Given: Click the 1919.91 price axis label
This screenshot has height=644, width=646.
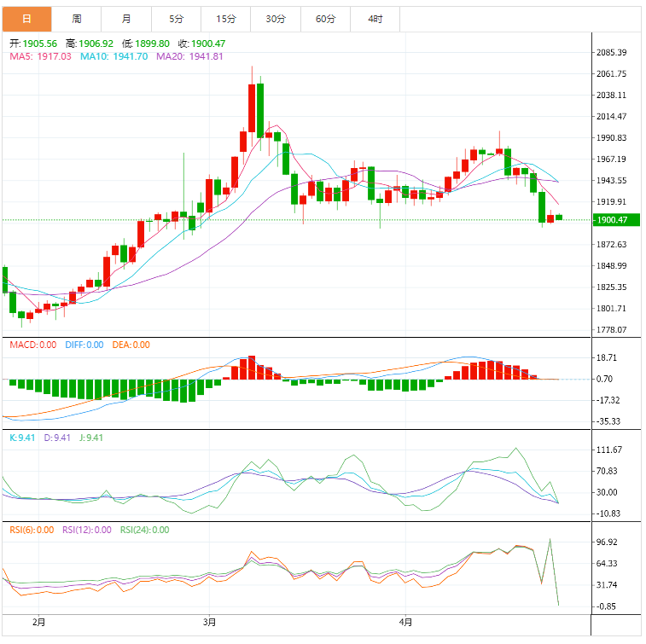Looking at the screenshot, I should pos(611,202).
